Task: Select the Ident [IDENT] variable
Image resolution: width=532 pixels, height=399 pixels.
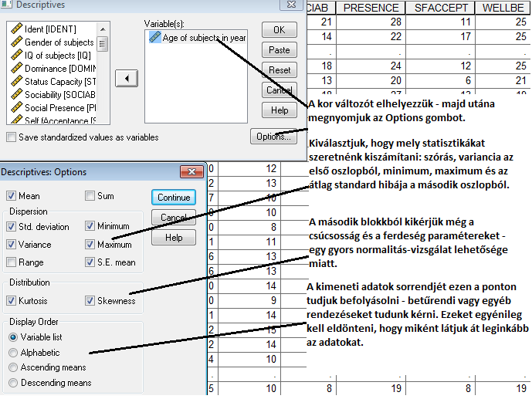Action: (x=51, y=29)
